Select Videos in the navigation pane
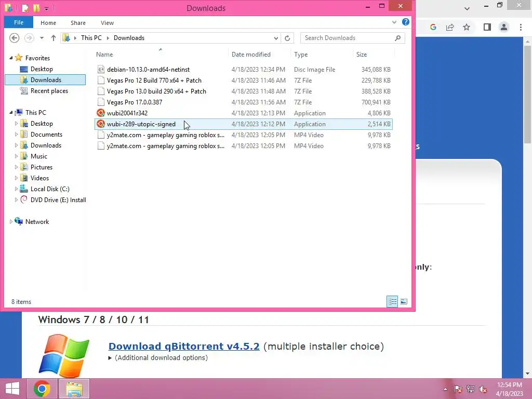This screenshot has width=532, height=399. pos(39,178)
